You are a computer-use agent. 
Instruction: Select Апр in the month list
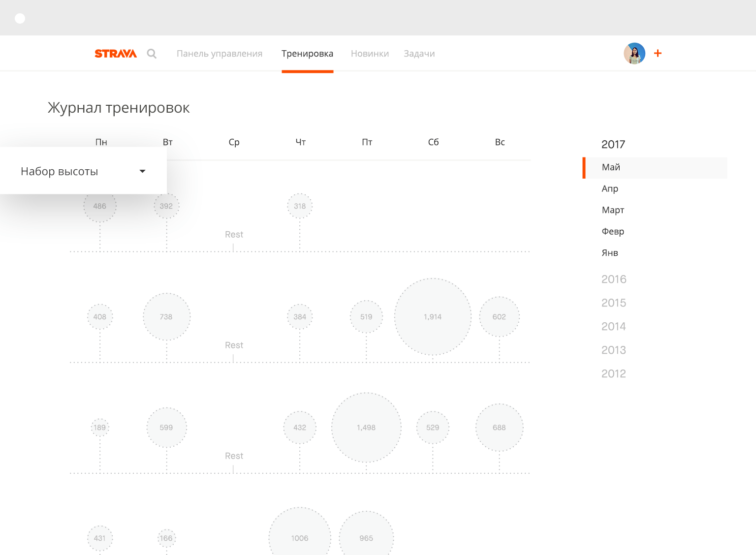click(609, 188)
